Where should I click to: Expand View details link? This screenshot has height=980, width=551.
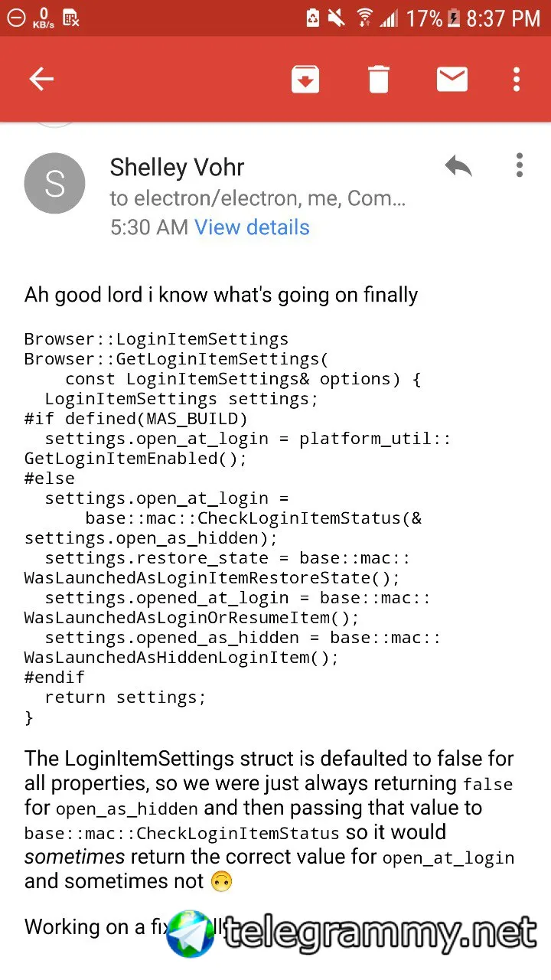252,227
